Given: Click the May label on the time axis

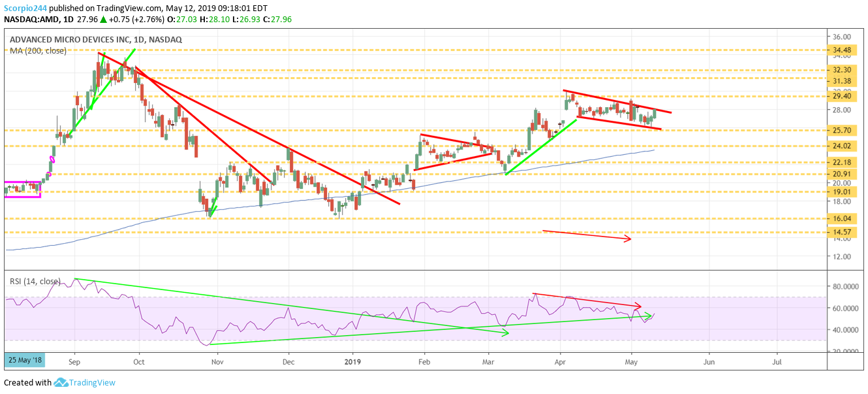Looking at the screenshot, I should point(631,361).
